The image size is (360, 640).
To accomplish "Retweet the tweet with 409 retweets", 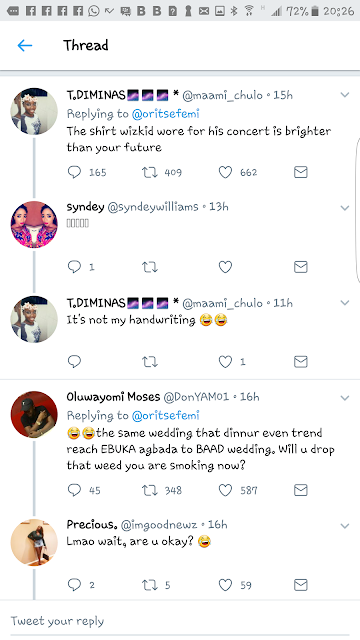I will tap(149, 172).
